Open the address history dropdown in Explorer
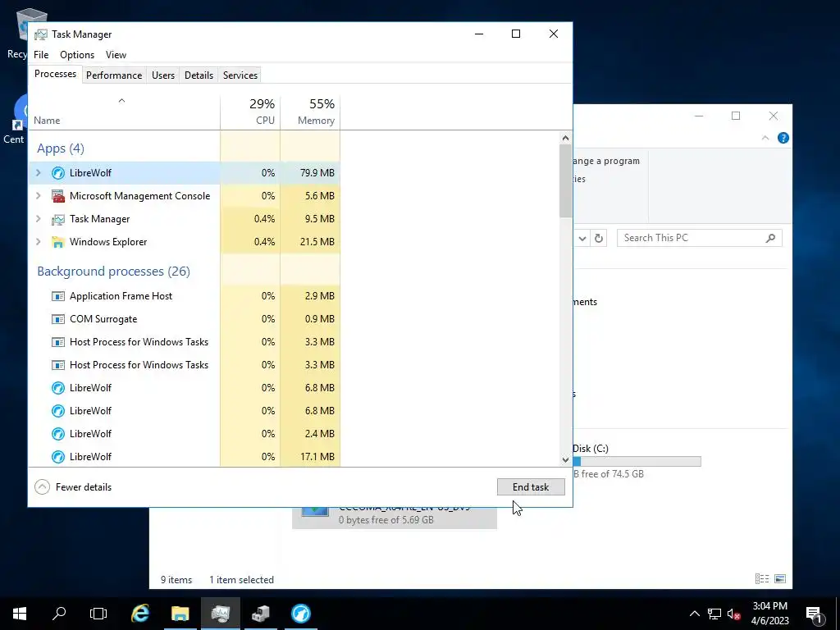This screenshot has width=840, height=630. point(582,238)
